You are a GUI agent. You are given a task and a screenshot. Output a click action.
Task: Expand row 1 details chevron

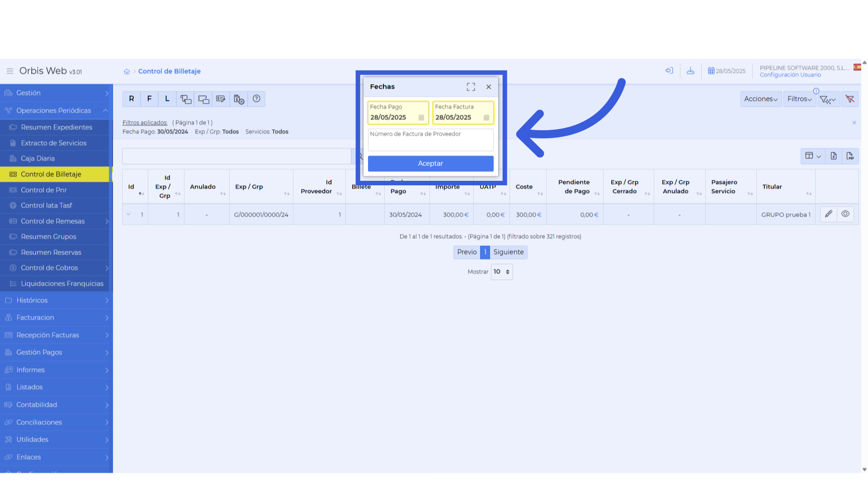coord(128,214)
